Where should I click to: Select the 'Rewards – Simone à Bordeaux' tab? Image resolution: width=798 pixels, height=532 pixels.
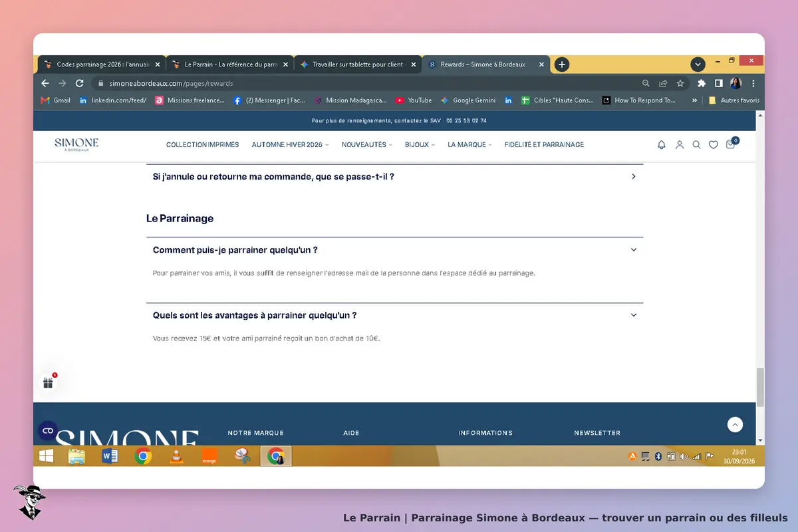(x=486, y=65)
